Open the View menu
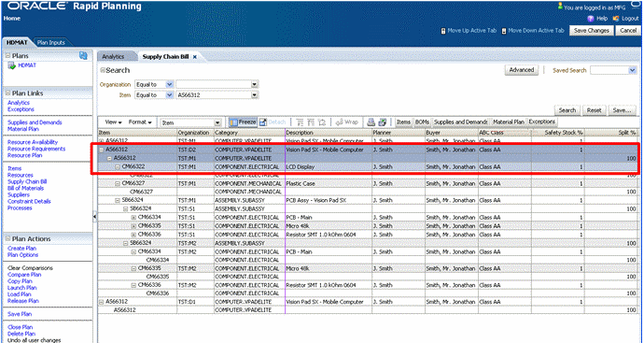644x343 pixels. [113, 122]
